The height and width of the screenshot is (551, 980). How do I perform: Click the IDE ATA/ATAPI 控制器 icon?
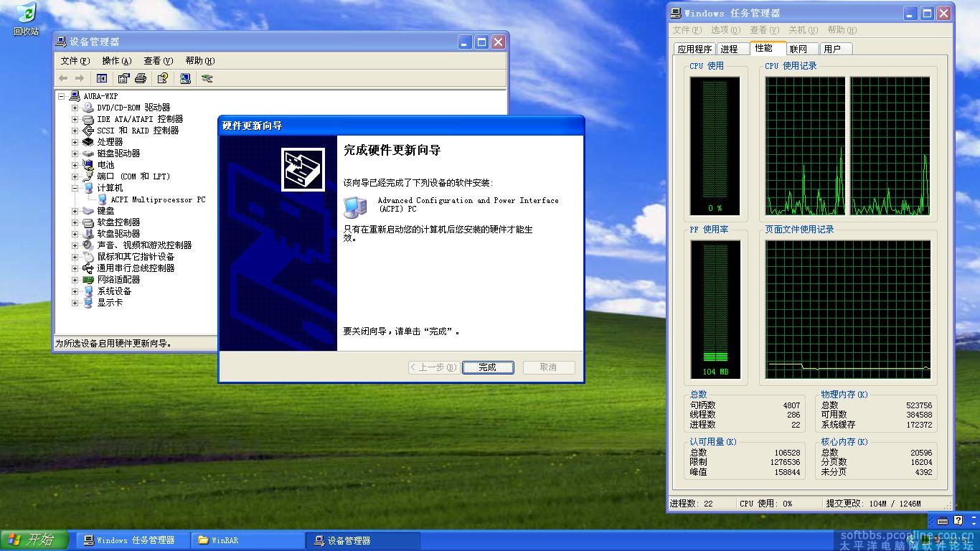(88, 119)
